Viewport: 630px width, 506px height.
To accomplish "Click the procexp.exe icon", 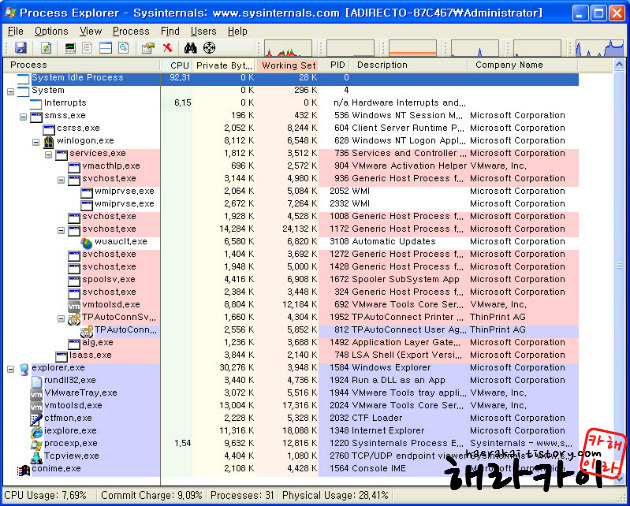I will 37,444.
